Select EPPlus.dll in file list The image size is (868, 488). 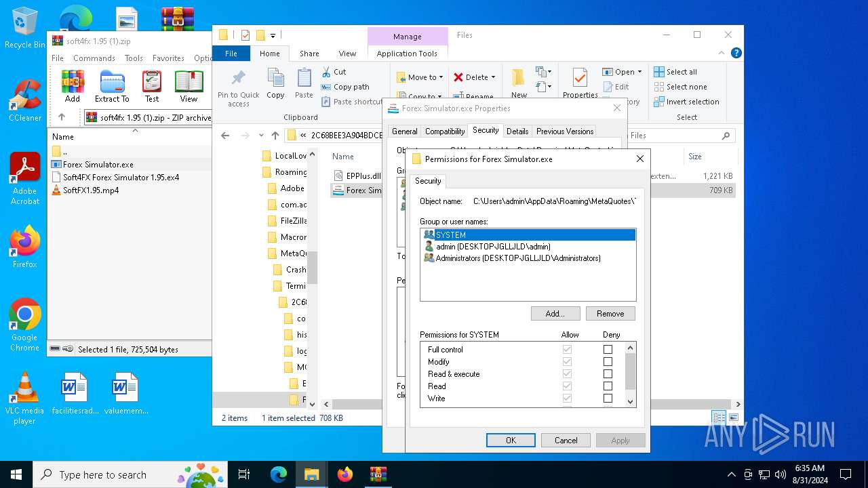pyautogui.click(x=358, y=176)
